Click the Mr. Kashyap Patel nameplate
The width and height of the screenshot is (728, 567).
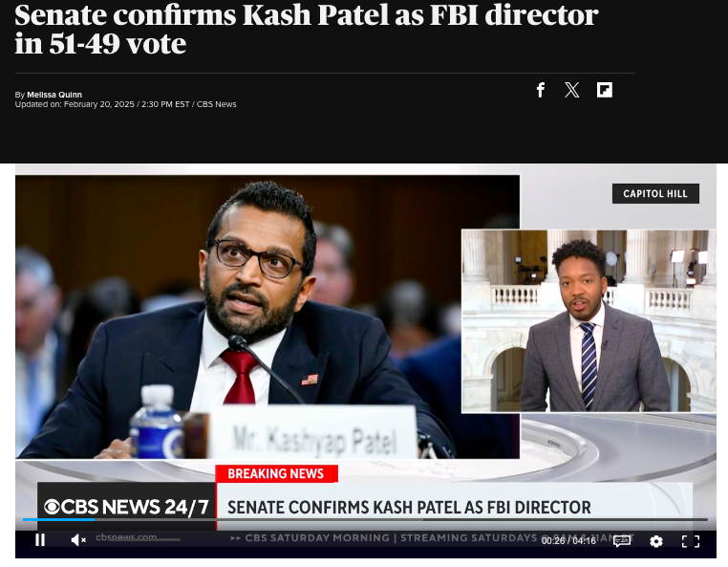(314, 432)
